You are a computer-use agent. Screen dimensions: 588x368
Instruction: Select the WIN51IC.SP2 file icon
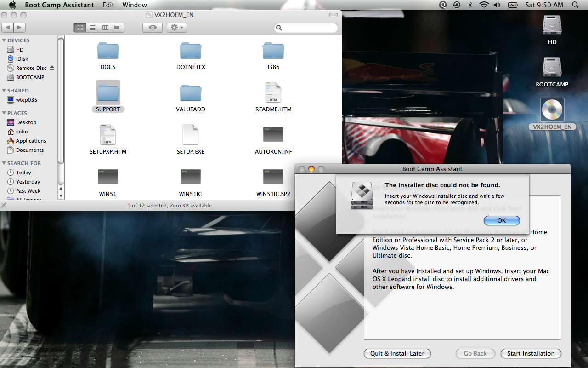(x=273, y=177)
